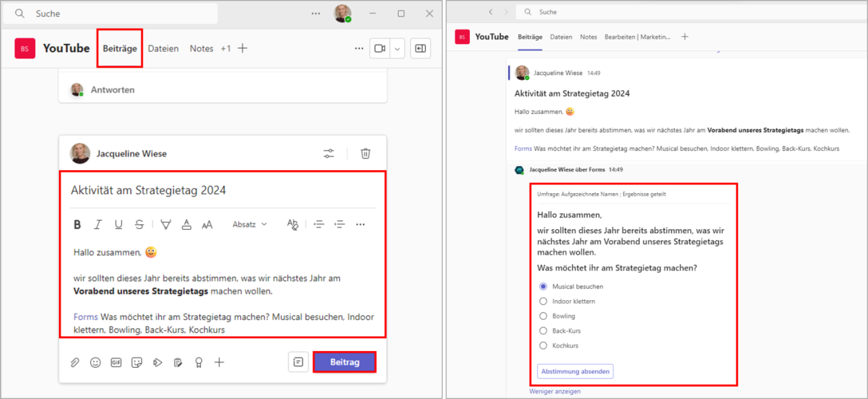Select the underline formatting icon
The image size is (868, 399).
pyautogui.click(x=118, y=224)
